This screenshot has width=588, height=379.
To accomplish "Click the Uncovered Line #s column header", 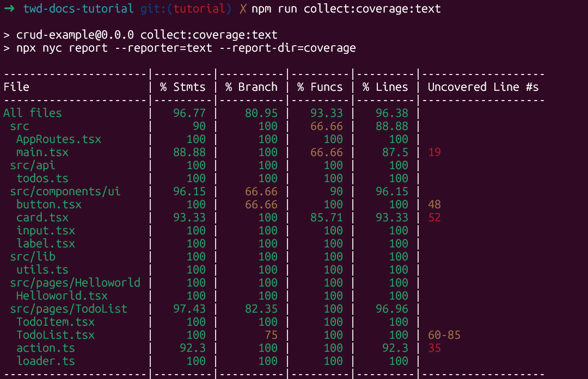I will (x=483, y=87).
